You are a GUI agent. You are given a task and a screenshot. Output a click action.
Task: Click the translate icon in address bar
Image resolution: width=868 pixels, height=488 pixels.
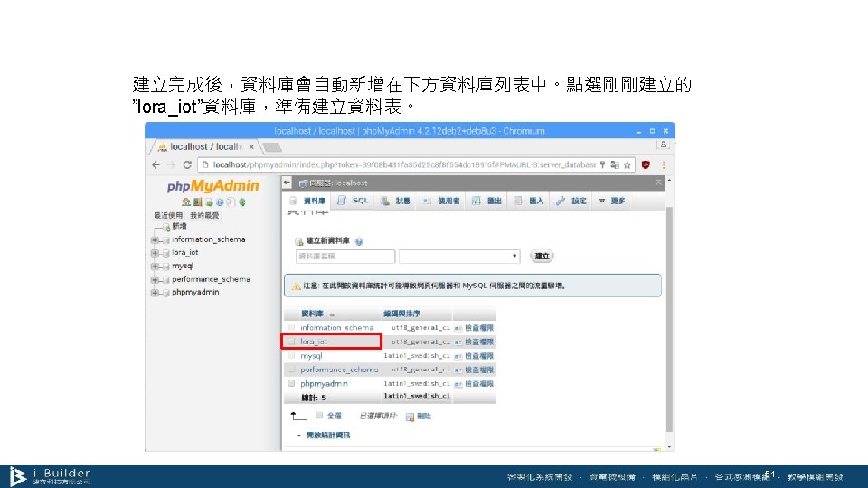click(615, 164)
